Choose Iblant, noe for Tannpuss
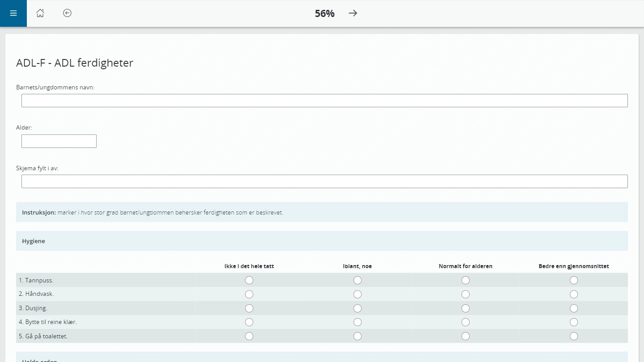644x362 pixels. (x=357, y=280)
